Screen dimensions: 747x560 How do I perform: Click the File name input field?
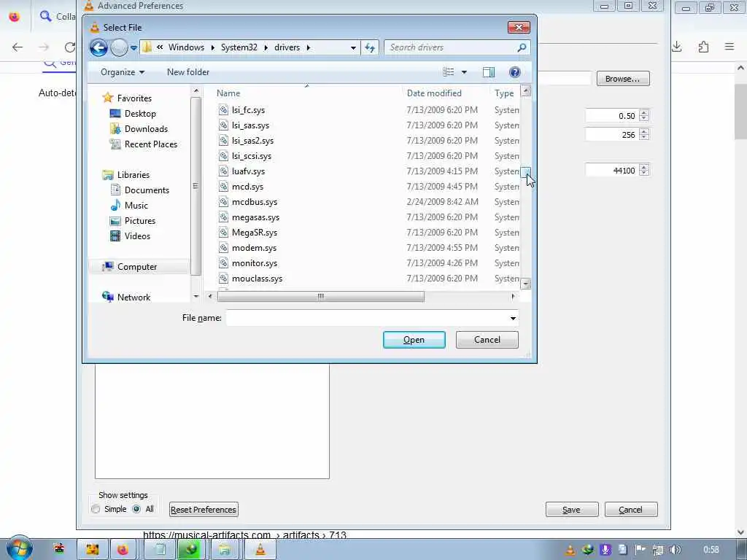[367, 318]
